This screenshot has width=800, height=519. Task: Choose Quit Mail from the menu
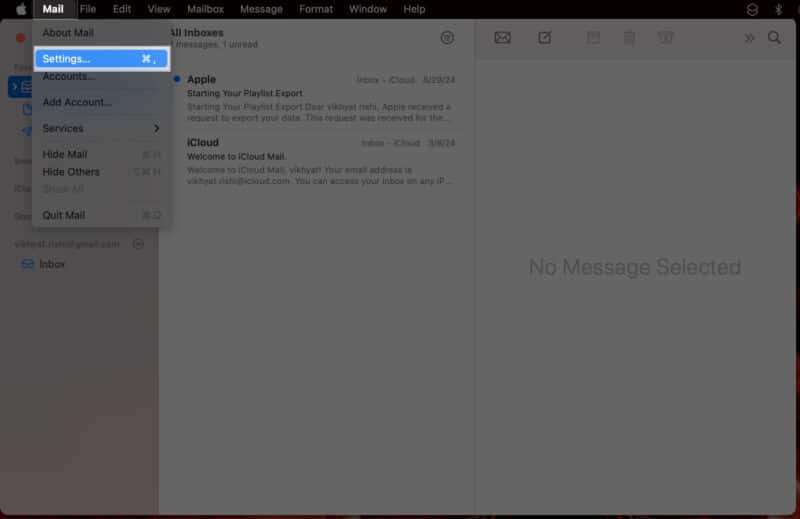pyautogui.click(x=101, y=215)
